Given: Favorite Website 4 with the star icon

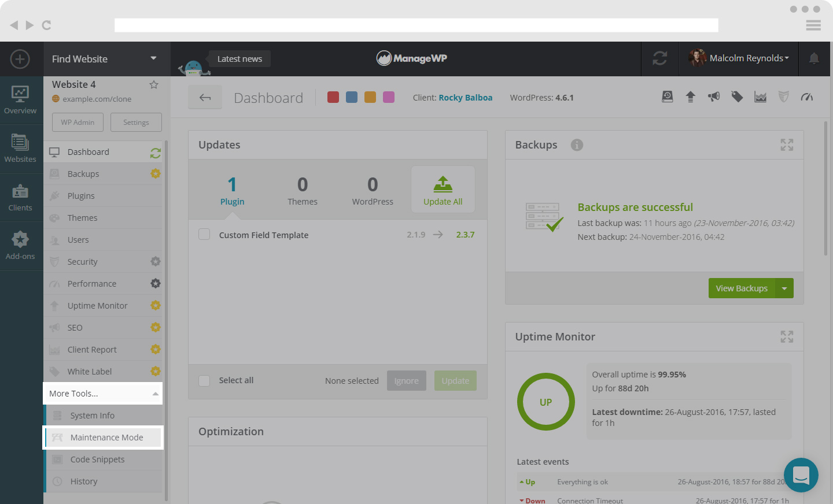Looking at the screenshot, I should [154, 84].
